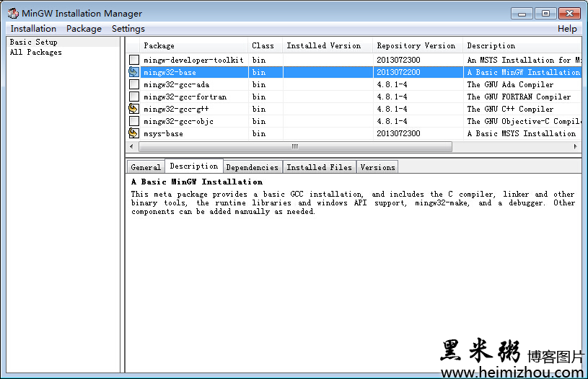Click the horizontal scrollbar left arrow

click(x=131, y=146)
